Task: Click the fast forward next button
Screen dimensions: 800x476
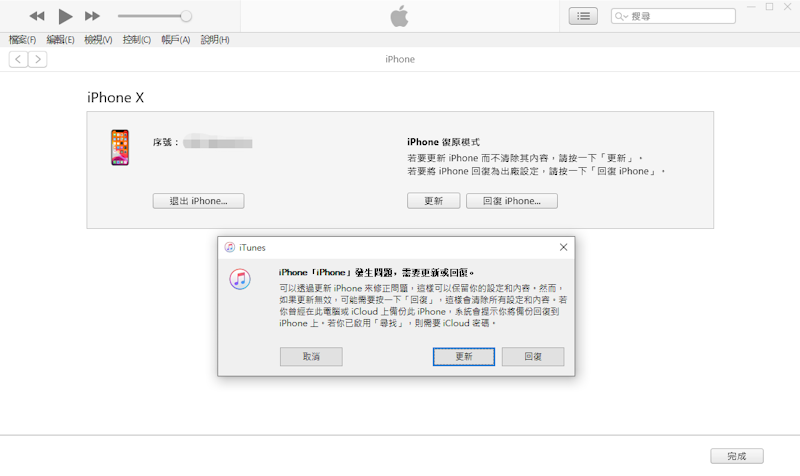Action: pyautogui.click(x=92, y=16)
